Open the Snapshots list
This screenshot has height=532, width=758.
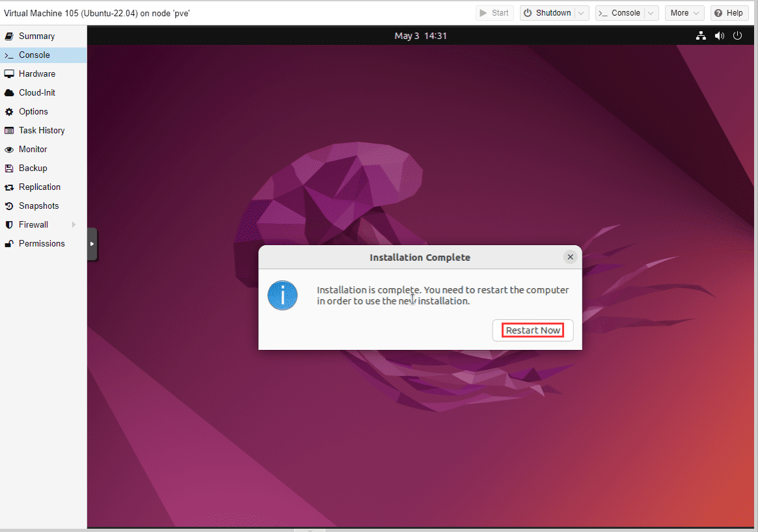(43, 206)
